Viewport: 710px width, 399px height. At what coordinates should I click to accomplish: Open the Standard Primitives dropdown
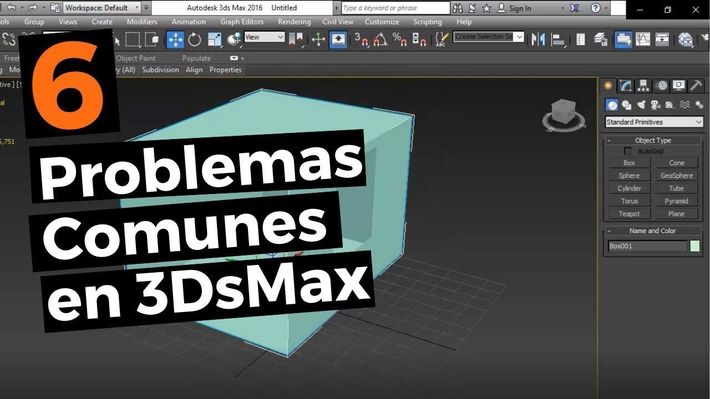tap(654, 122)
